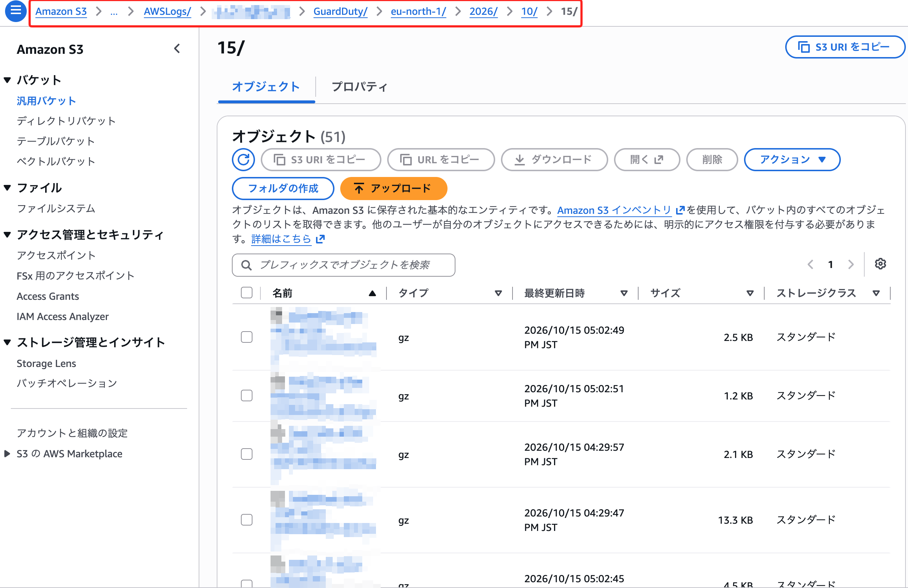Click the external link icon beside 詳細はこちら

point(320,239)
